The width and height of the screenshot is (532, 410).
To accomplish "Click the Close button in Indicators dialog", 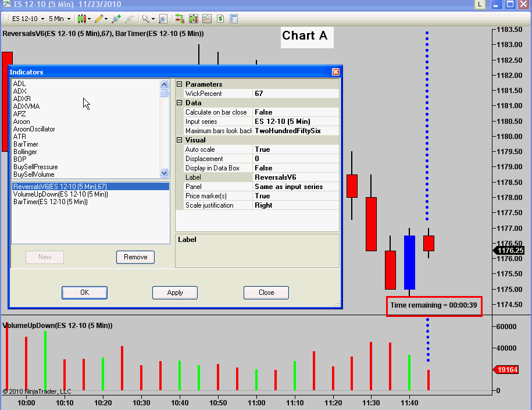I will (x=266, y=293).
